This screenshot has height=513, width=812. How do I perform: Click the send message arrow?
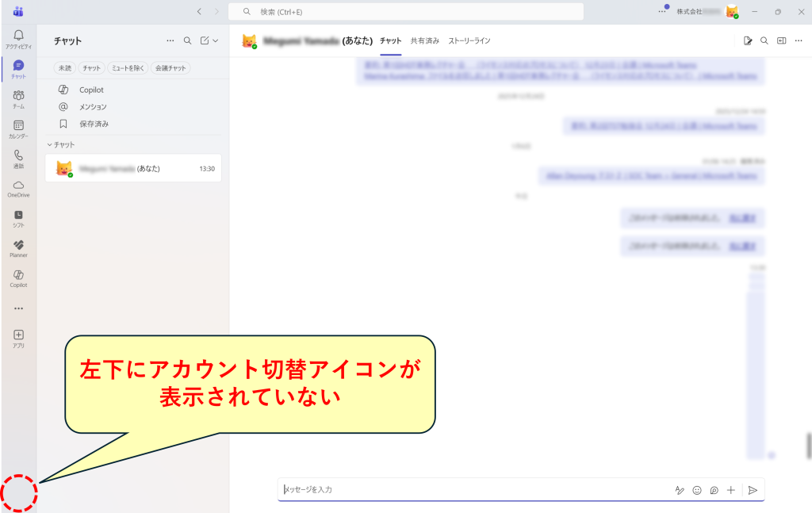point(753,490)
